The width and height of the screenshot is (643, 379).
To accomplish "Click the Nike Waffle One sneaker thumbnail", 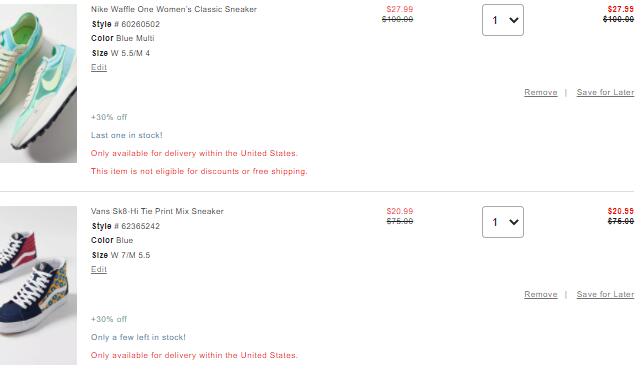I will 38,83.
